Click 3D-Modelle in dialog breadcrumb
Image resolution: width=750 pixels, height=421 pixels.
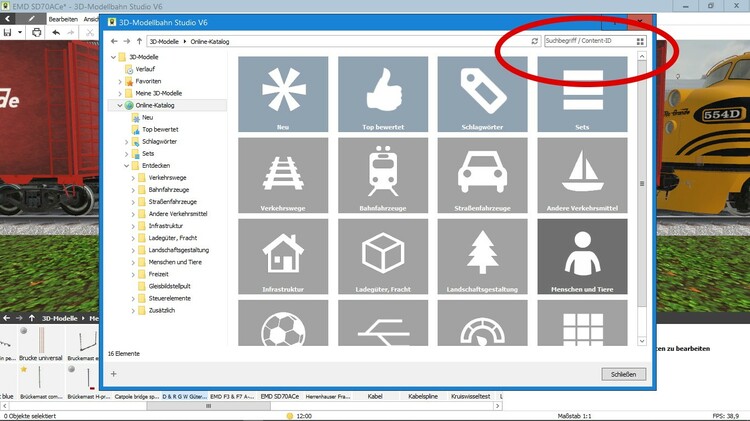(x=164, y=42)
